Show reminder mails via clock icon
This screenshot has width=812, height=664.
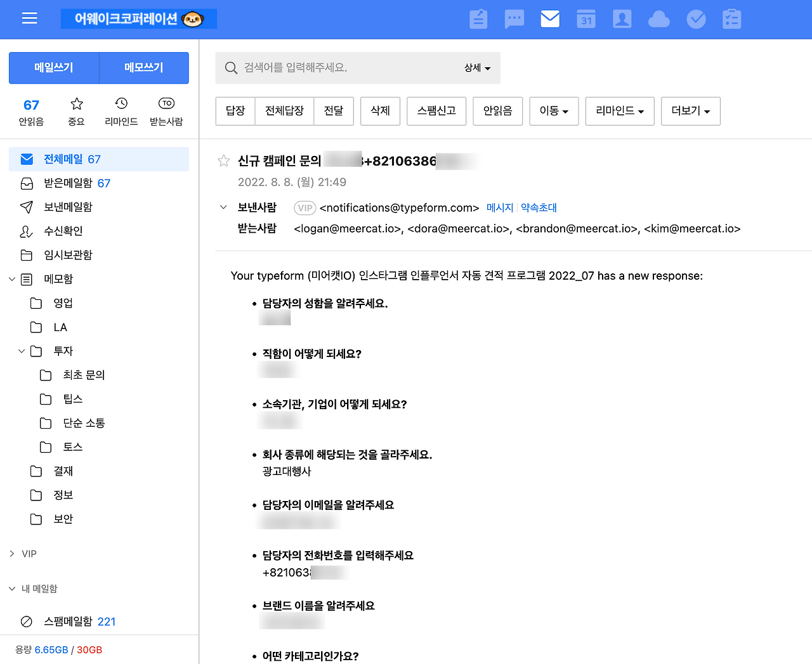click(121, 111)
